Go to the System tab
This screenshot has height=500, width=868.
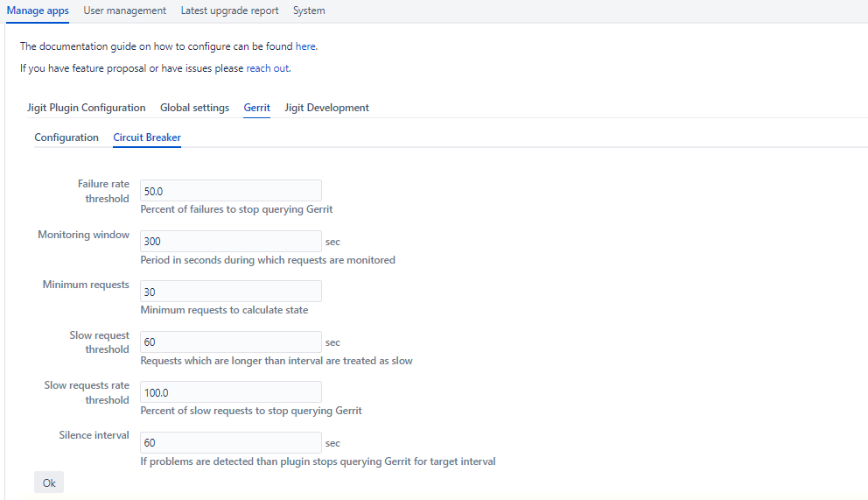pyautogui.click(x=309, y=11)
